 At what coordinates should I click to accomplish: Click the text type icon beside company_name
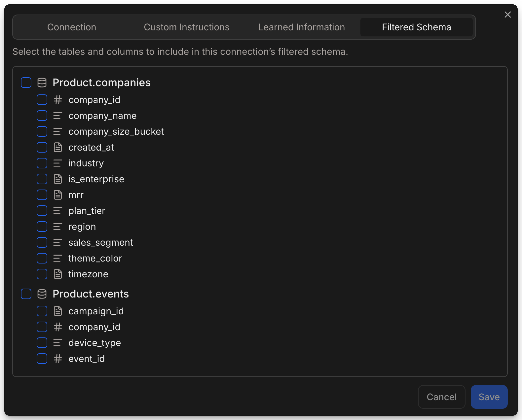pos(58,116)
